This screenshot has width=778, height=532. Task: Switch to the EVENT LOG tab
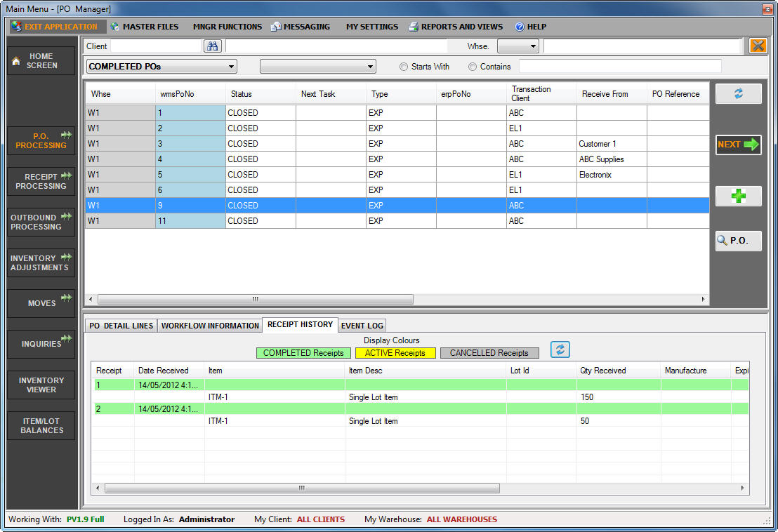point(362,325)
